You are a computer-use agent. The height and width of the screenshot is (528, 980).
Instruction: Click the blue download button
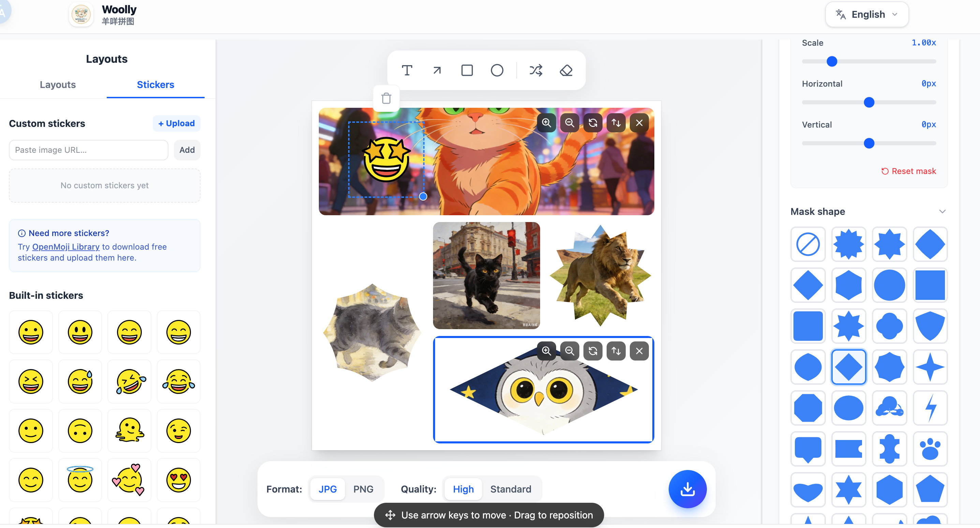[687, 489]
